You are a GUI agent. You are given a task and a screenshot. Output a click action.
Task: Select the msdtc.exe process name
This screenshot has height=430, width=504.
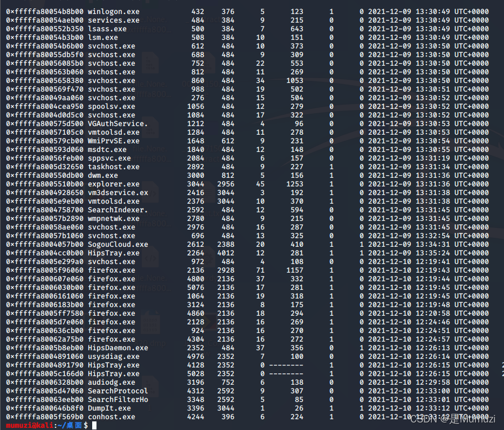click(x=107, y=149)
